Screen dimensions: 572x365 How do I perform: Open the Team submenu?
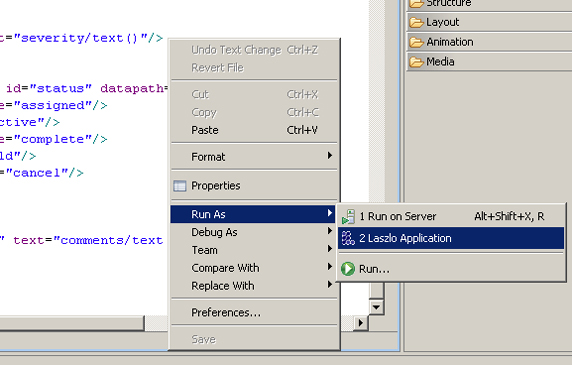254,250
